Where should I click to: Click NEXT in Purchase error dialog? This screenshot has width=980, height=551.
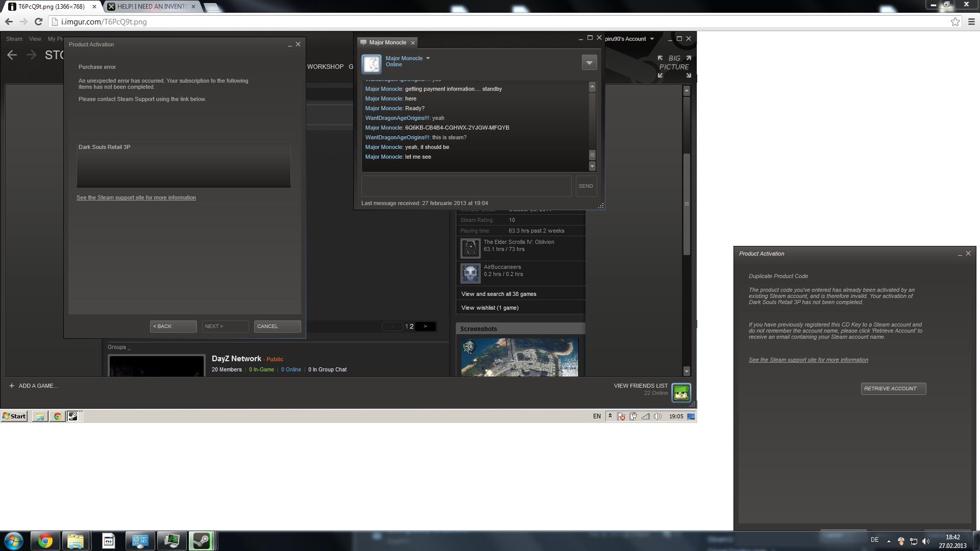tap(225, 327)
